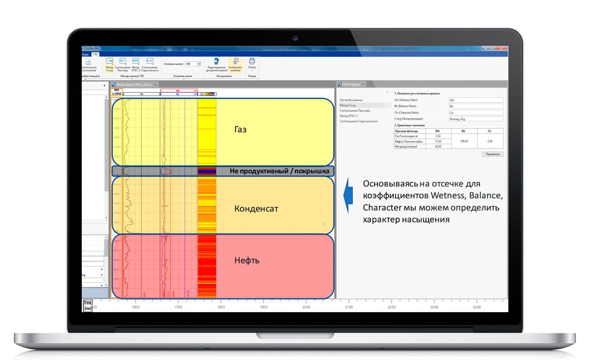Open Соотношения Старосельского ribbon tool
Image resolution: width=591 pixels, height=364 pixels.
pos(150,65)
